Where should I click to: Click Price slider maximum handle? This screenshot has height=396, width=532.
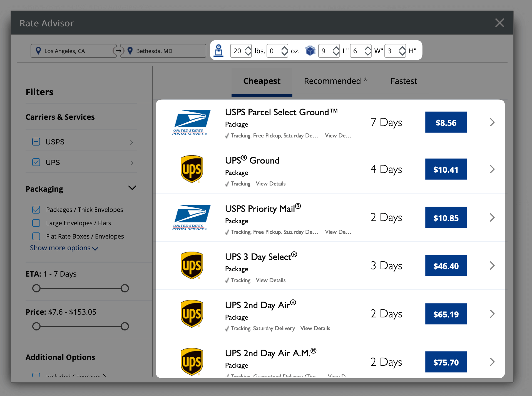point(125,326)
